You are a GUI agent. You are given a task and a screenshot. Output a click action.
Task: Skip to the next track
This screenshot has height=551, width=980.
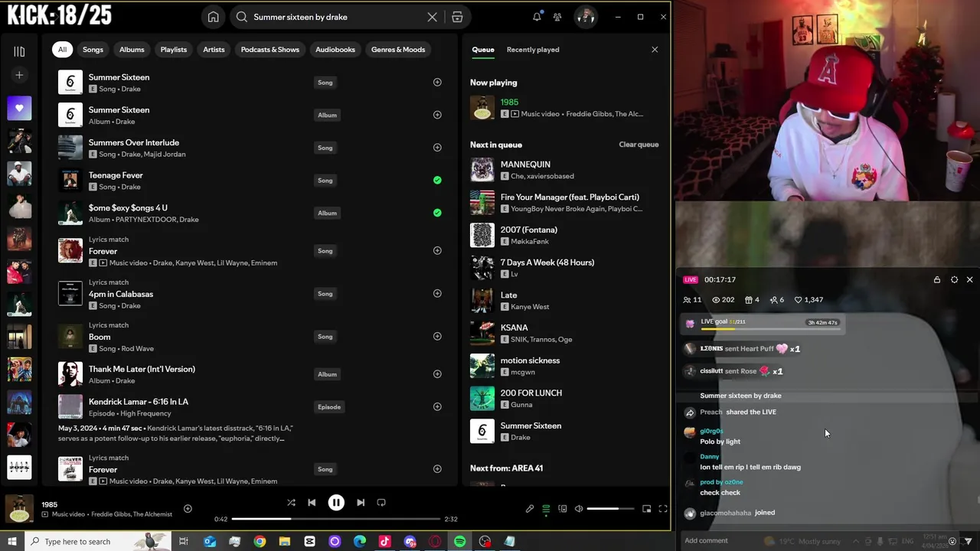coord(361,503)
